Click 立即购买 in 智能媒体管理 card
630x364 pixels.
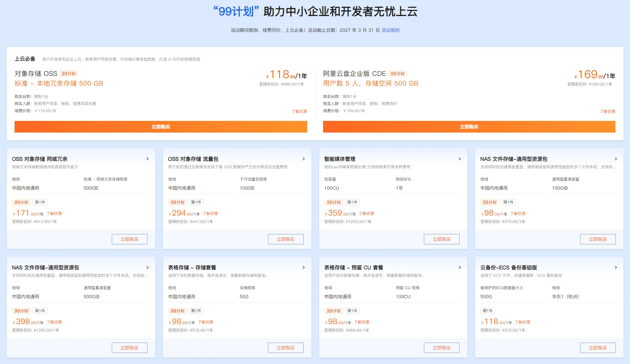pos(442,239)
